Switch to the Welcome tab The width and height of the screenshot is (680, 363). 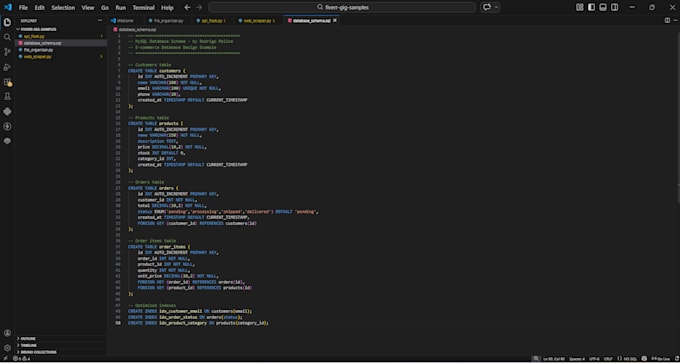(x=124, y=20)
